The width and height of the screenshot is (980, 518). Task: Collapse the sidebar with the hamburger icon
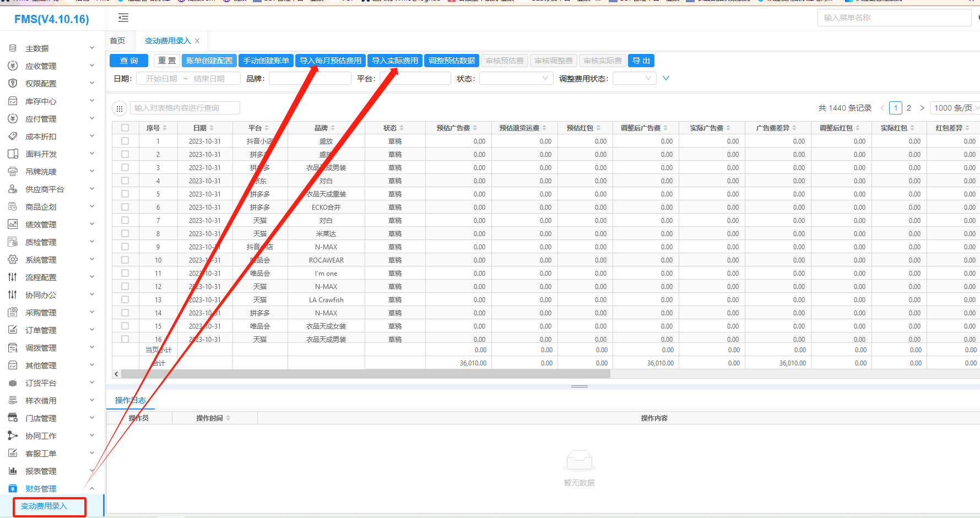[123, 18]
